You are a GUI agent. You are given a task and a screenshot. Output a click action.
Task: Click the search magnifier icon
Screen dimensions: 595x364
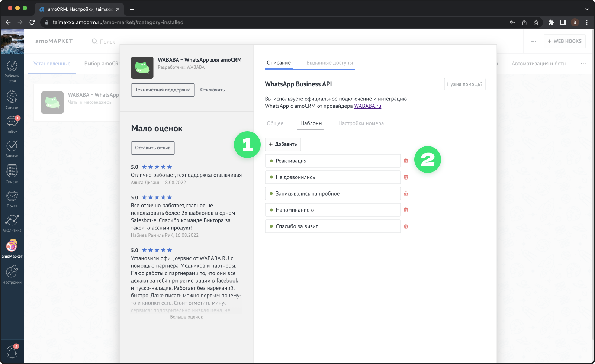94,41
